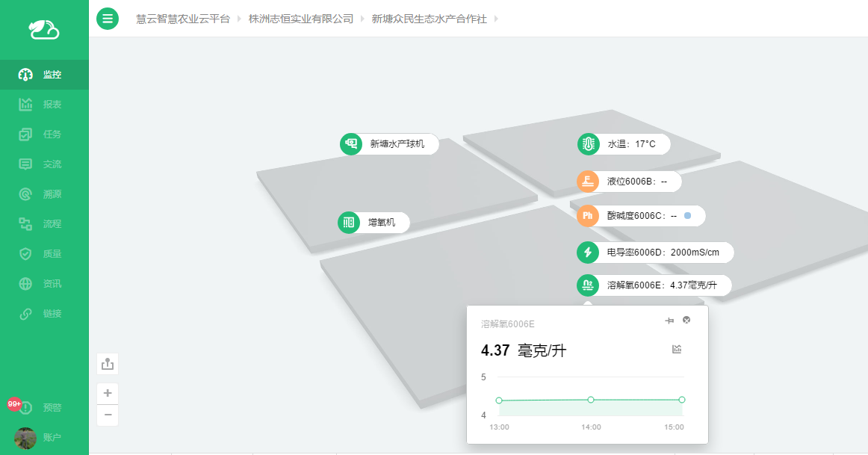Click the 慧云智慧农业云平台 breadcrumb link
The width and height of the screenshot is (868, 455).
click(x=183, y=19)
